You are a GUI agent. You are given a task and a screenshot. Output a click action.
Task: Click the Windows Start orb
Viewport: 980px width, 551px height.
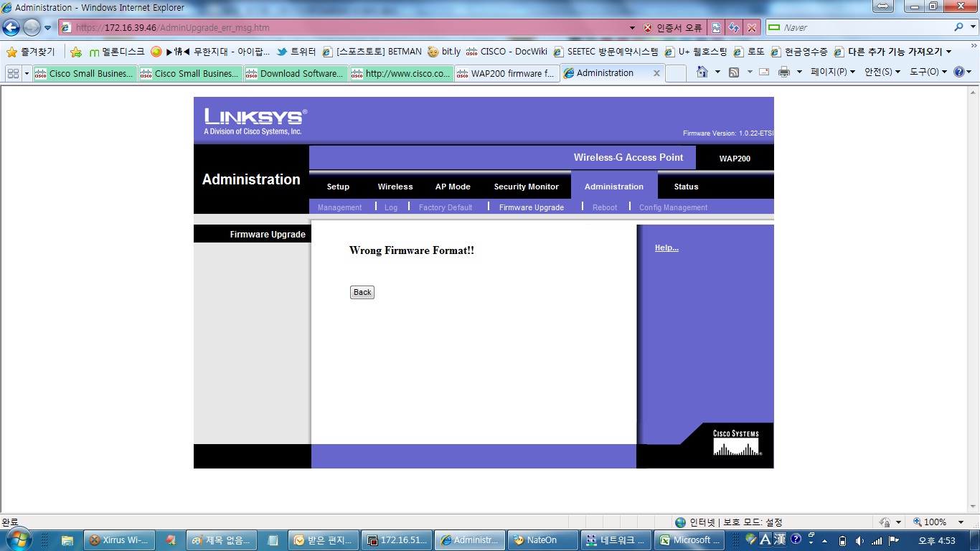click(x=18, y=540)
